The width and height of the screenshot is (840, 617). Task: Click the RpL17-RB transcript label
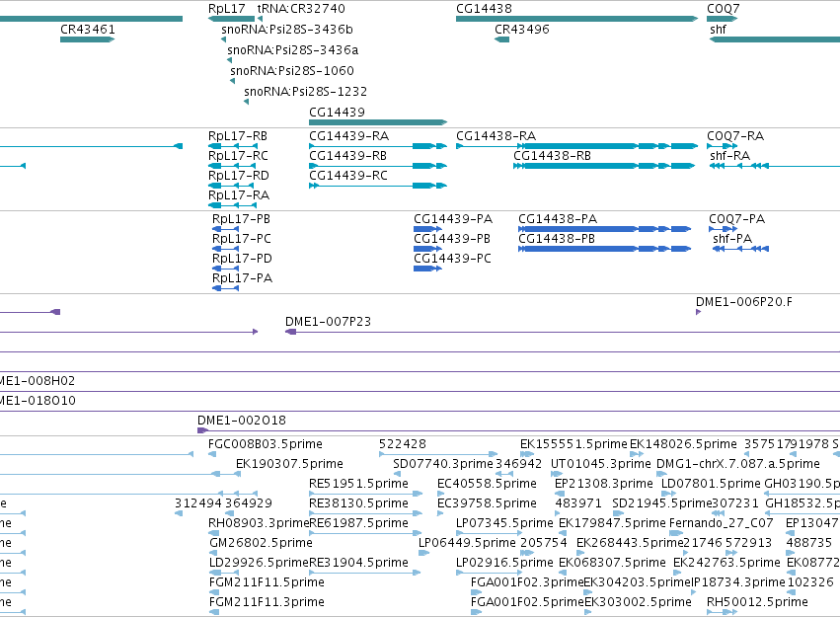click(238, 136)
